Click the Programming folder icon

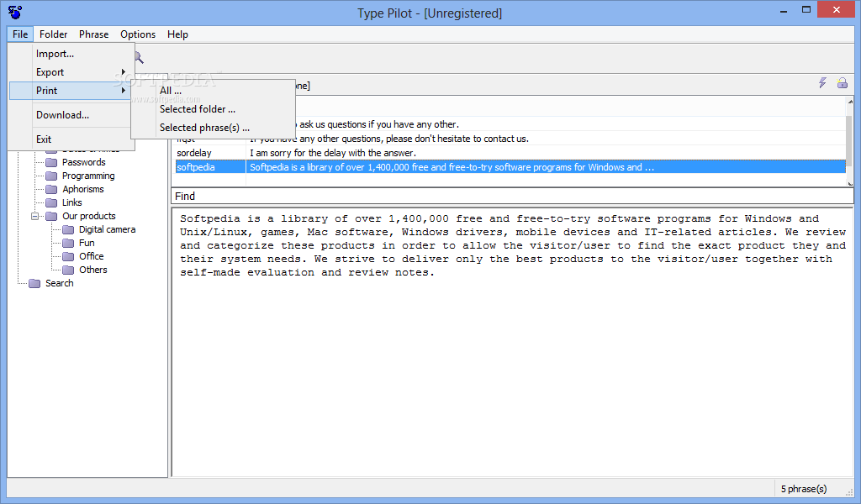tap(51, 176)
